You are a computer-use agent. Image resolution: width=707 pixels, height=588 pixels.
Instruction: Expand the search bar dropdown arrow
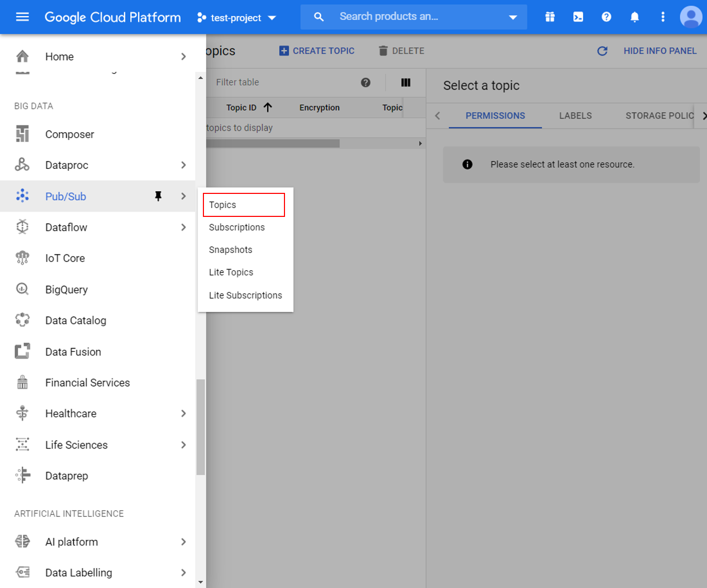pos(513,17)
